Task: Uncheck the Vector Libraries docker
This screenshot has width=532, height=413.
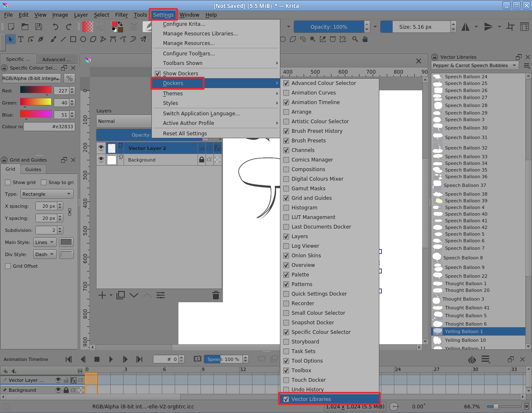Action: tap(286, 399)
